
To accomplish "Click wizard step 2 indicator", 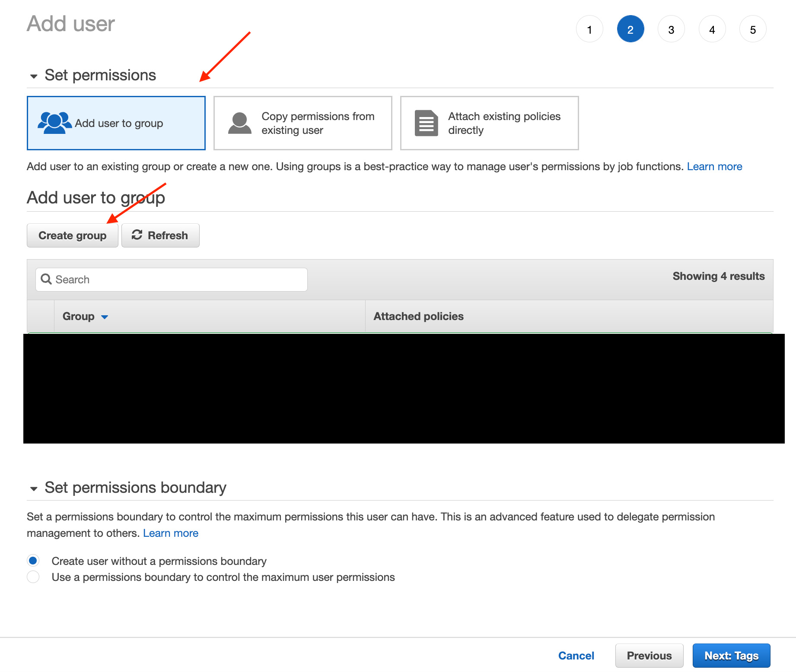I will (x=630, y=29).
